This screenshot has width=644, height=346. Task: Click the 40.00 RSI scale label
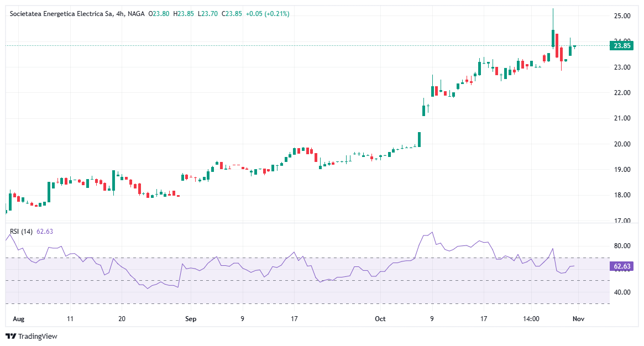pyautogui.click(x=622, y=292)
